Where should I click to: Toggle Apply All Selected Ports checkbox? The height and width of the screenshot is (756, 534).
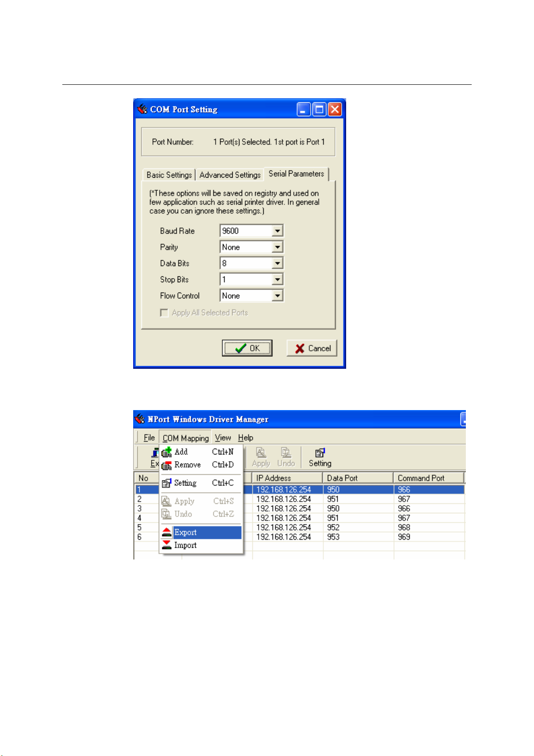pyautogui.click(x=164, y=313)
